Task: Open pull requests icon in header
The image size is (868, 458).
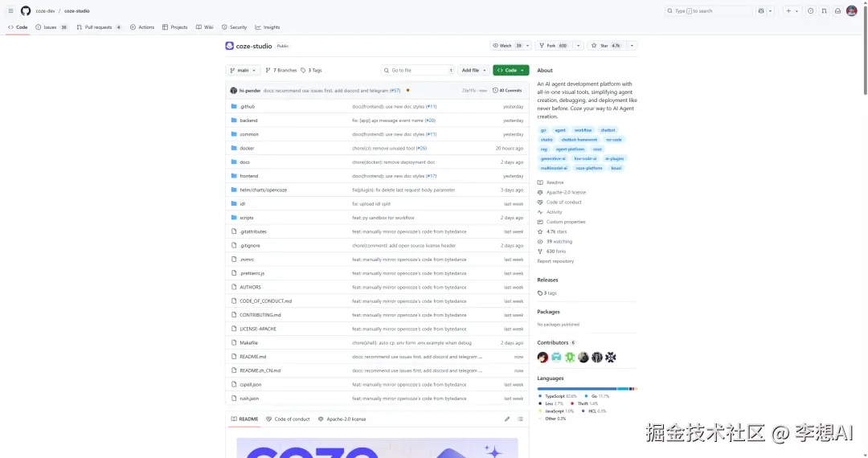Action: pos(825,11)
